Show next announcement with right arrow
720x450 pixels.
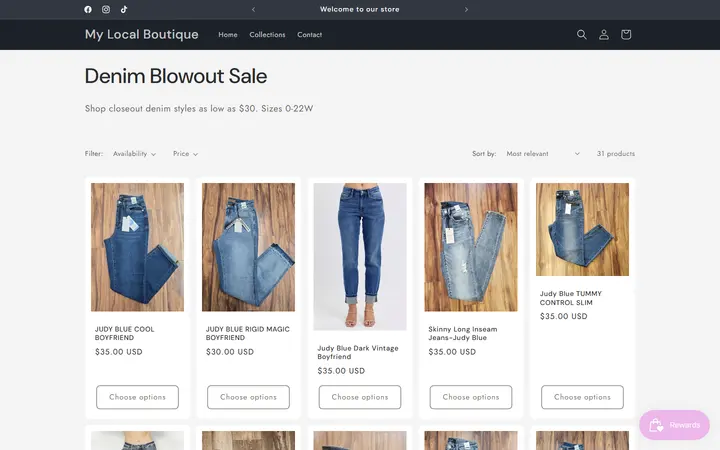point(466,9)
